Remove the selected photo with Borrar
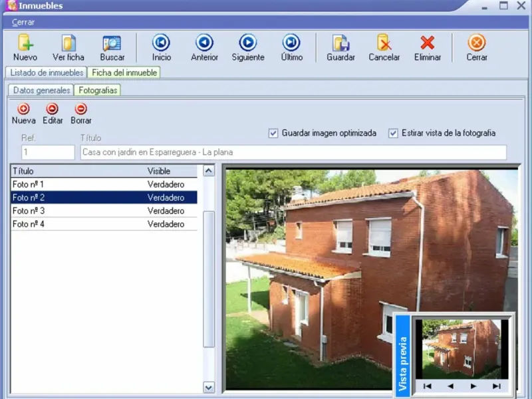The height and width of the screenshot is (399, 532). (x=81, y=114)
